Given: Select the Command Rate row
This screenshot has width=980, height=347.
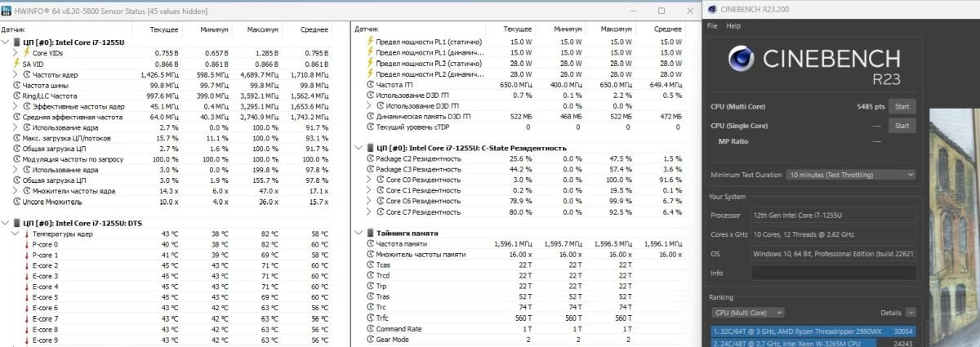Looking at the screenshot, I should [524, 328].
